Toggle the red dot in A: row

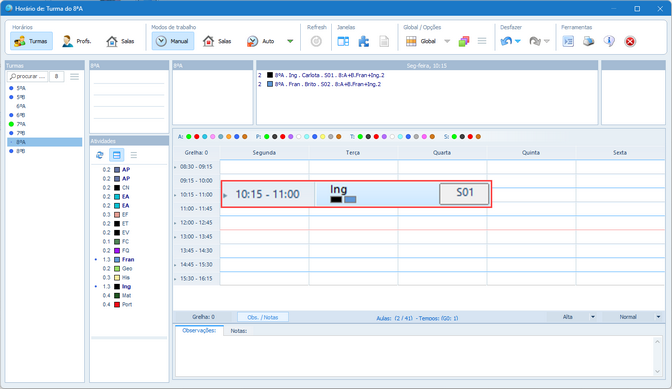click(x=197, y=137)
